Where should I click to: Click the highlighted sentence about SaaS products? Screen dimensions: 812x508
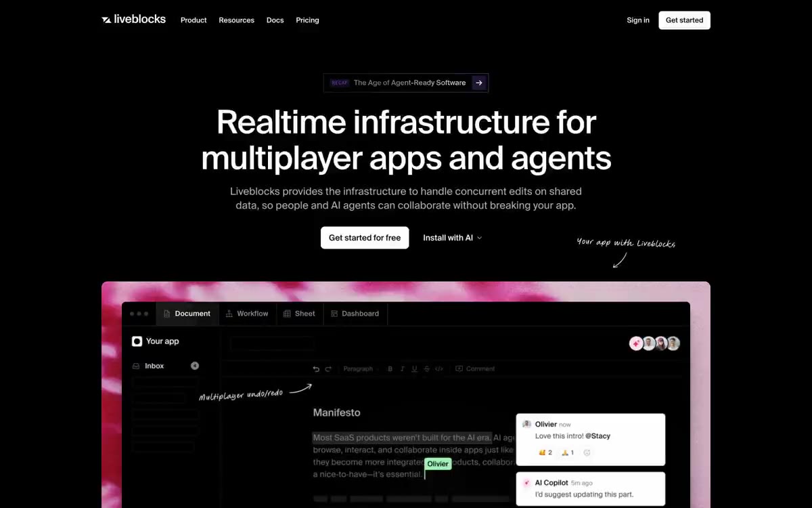[402, 438]
